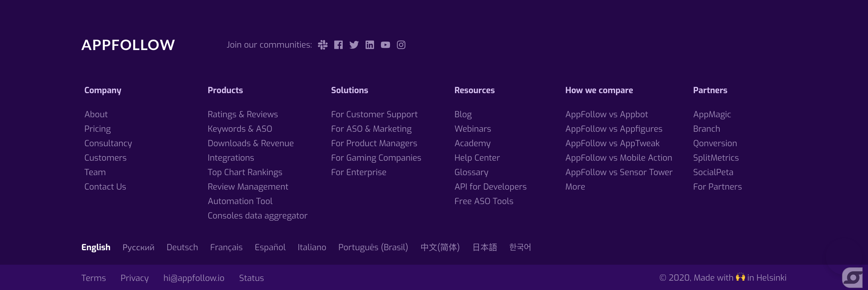868x290 pixels.
Task: Open Qonversion partner link
Action: click(715, 143)
